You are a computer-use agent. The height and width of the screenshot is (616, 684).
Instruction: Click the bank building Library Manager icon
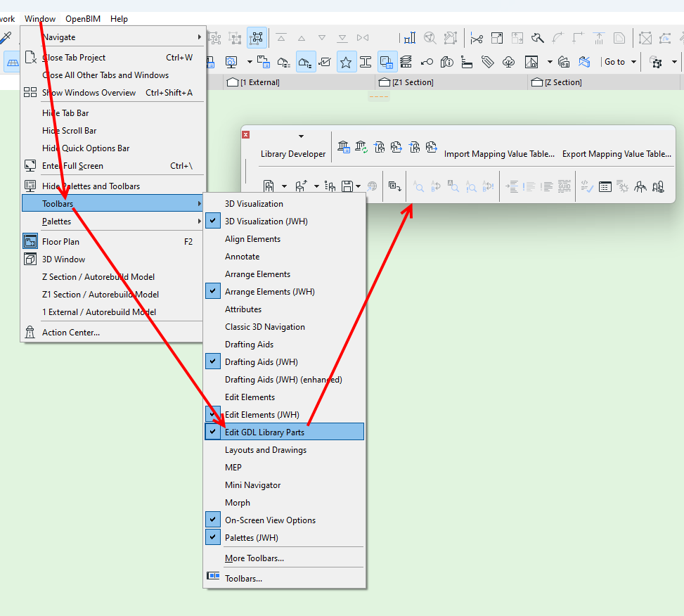344,146
